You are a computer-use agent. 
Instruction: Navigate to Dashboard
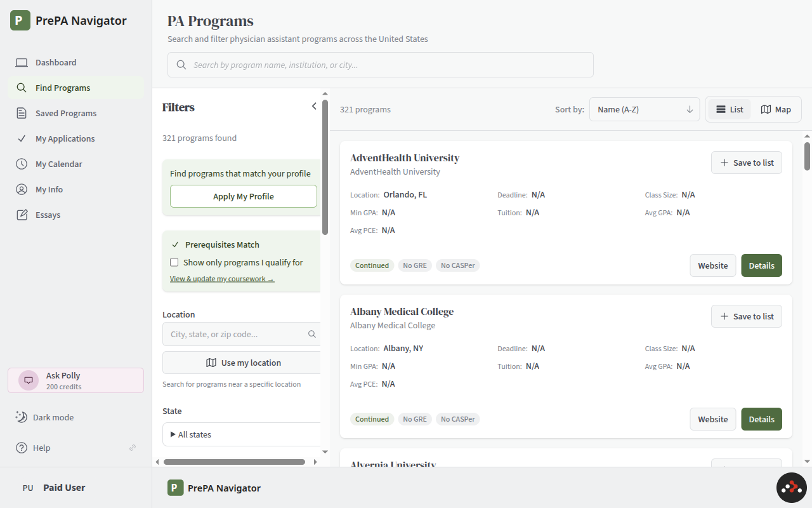(76, 62)
